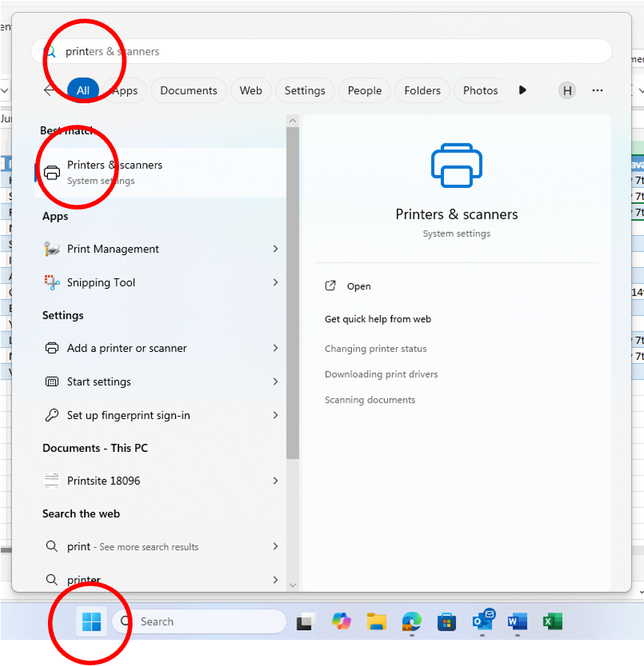
Task: Open File Explorer from the taskbar
Action: (x=376, y=621)
